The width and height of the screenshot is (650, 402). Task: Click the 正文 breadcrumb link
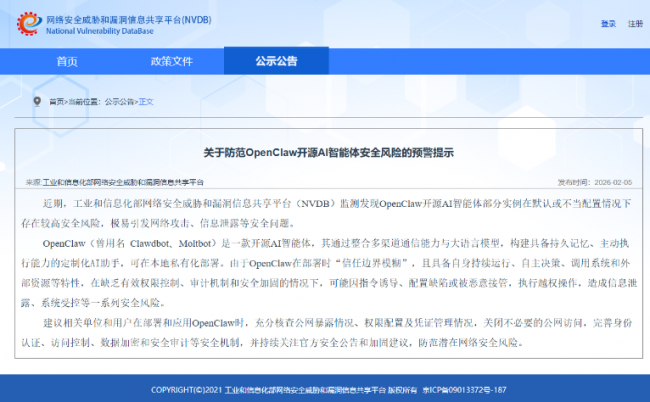146,102
